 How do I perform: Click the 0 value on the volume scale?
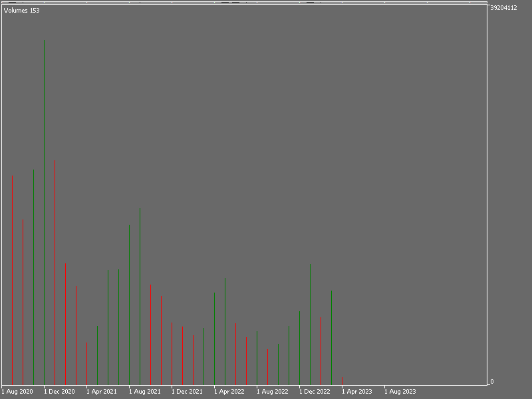[492, 382]
